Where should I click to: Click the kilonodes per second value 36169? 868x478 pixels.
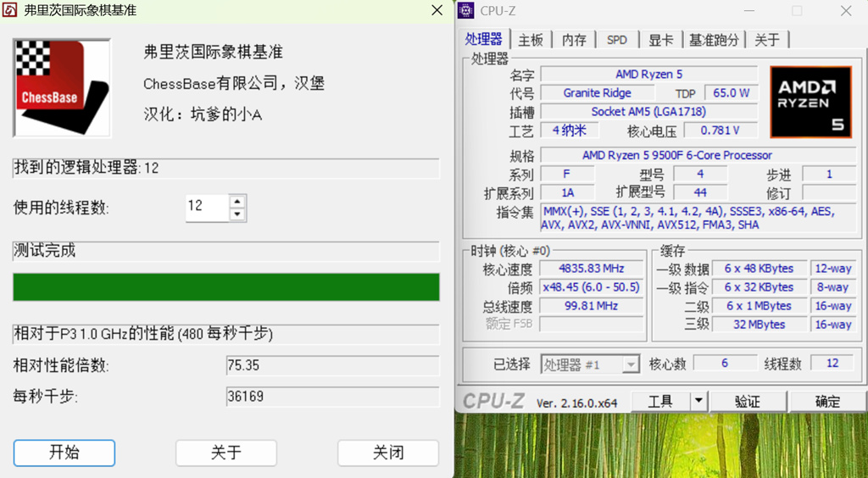point(332,396)
